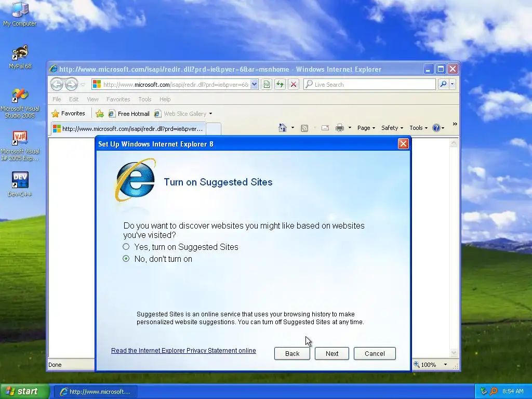Open the File menu
The image size is (532, 399).
57,99
